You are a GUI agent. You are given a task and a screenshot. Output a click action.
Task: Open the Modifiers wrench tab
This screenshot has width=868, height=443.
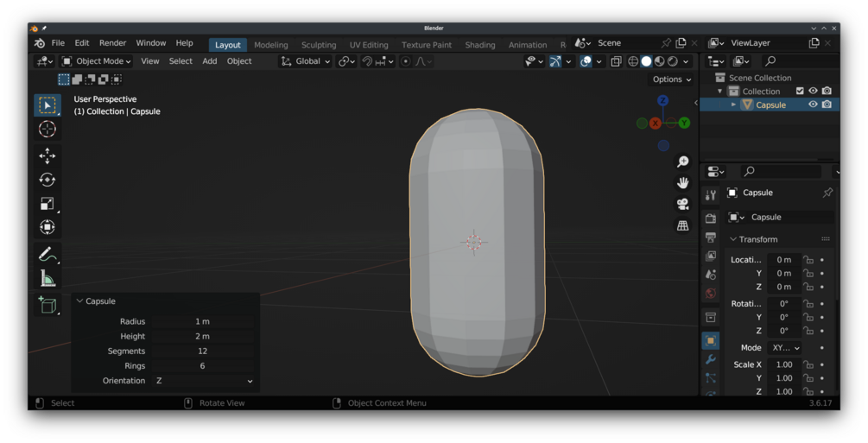point(711,359)
